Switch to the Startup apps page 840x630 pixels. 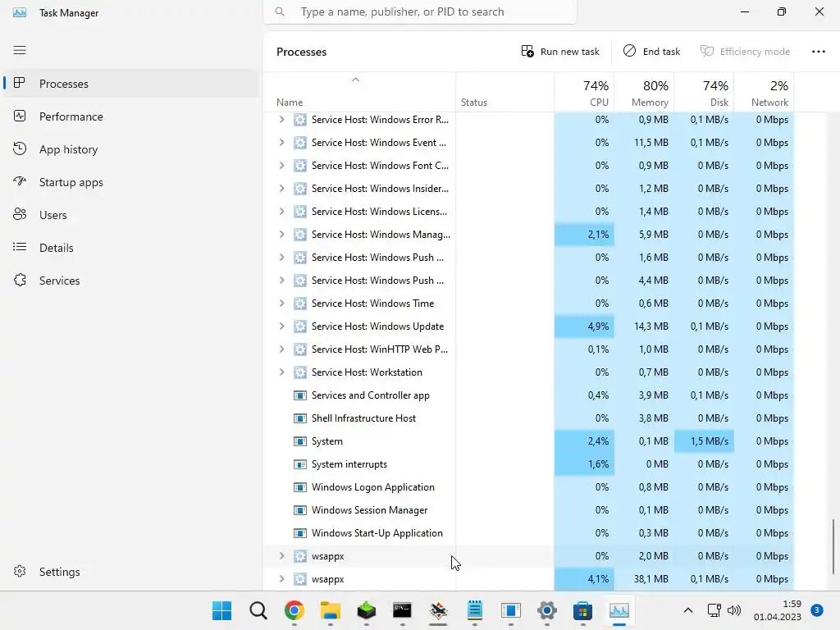pos(131,182)
